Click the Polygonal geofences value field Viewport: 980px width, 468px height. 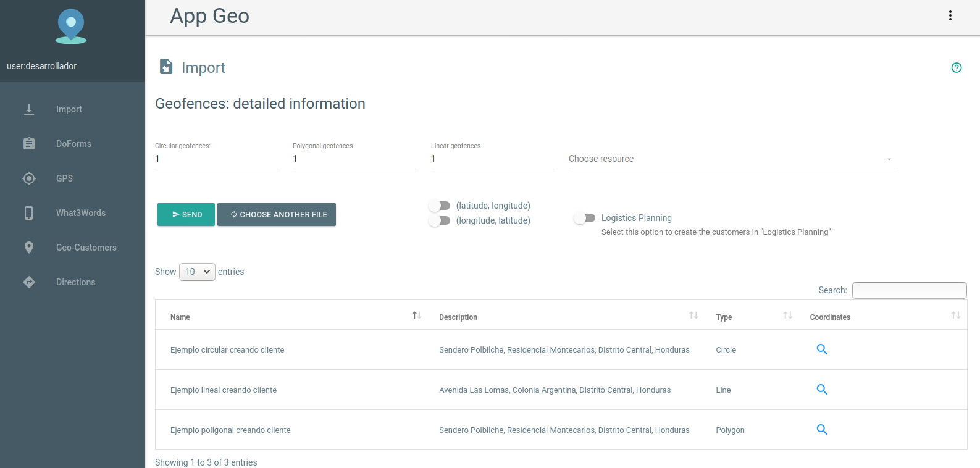354,159
